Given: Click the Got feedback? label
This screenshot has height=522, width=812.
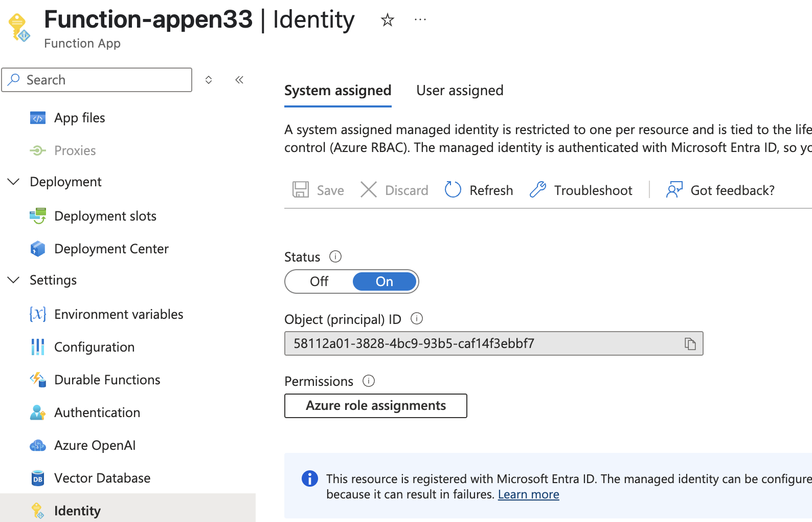Looking at the screenshot, I should point(732,190).
